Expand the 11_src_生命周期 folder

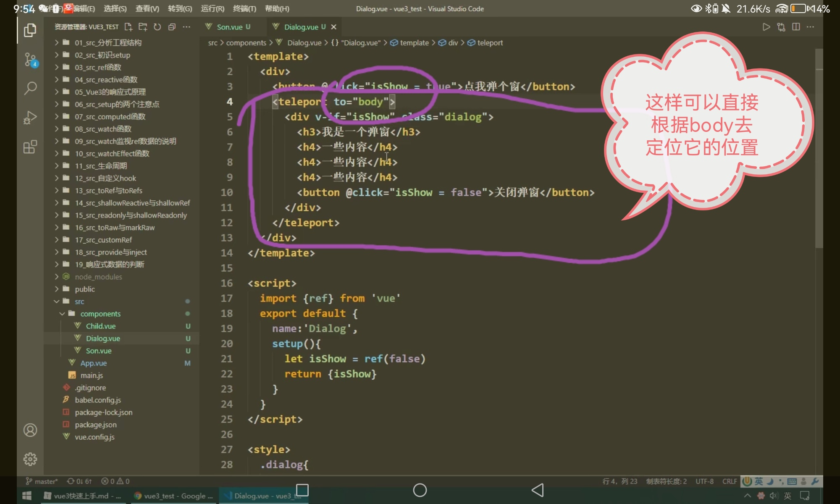pyautogui.click(x=100, y=166)
